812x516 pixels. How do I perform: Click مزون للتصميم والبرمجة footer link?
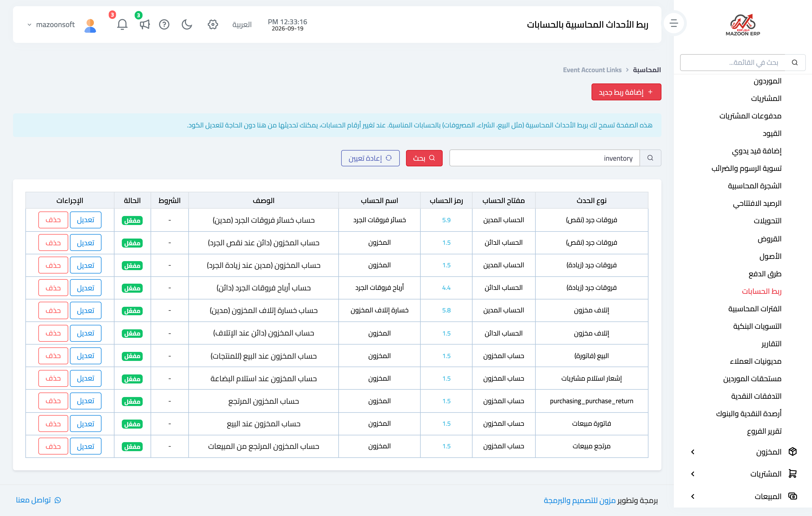tap(579, 500)
